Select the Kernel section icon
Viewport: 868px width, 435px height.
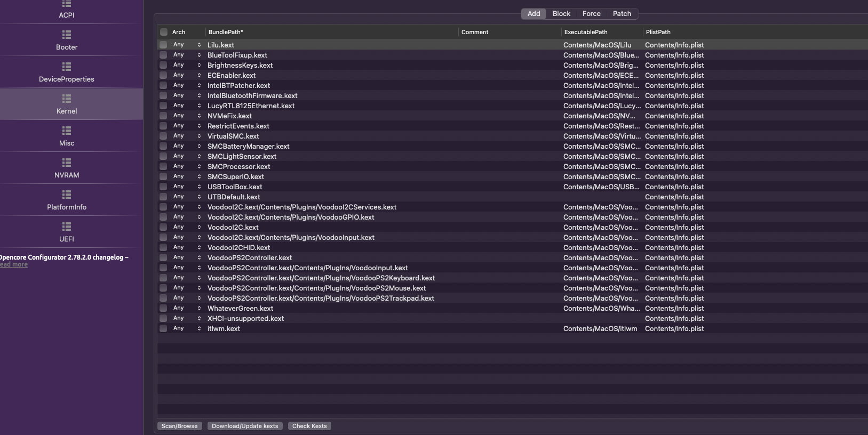(x=67, y=99)
